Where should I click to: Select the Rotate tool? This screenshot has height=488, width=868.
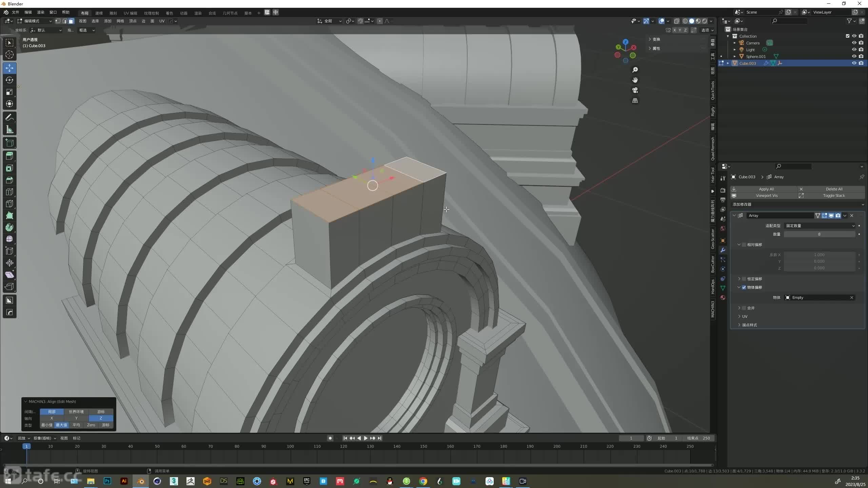click(9, 80)
